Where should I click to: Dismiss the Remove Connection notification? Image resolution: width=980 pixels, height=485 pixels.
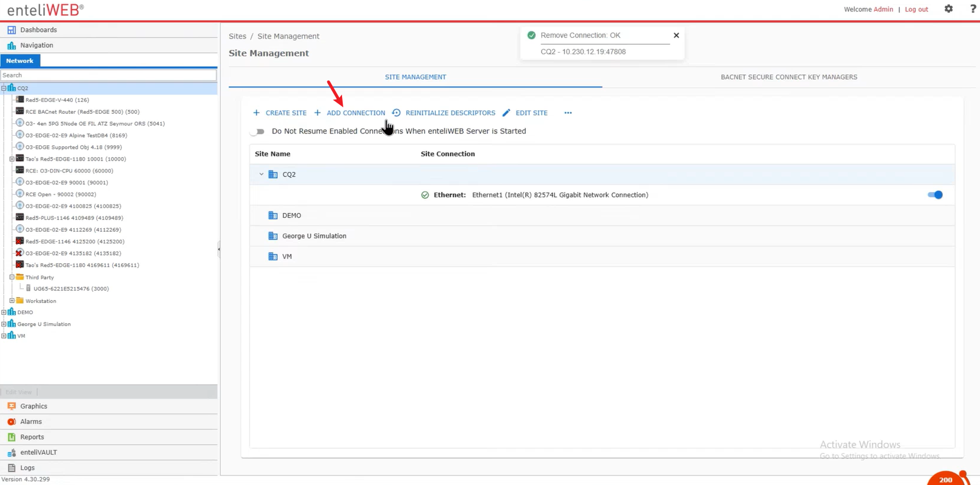pyautogui.click(x=676, y=36)
